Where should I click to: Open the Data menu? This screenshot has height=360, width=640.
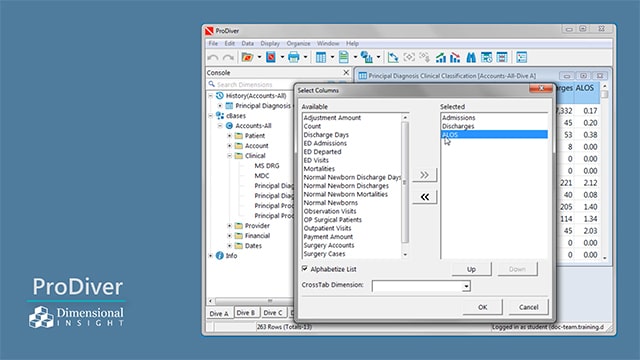click(247, 43)
